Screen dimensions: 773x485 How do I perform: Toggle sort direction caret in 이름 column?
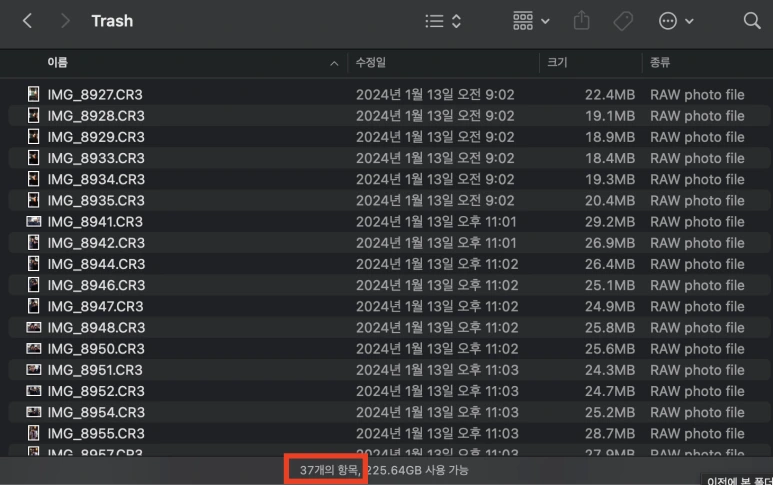[334, 63]
